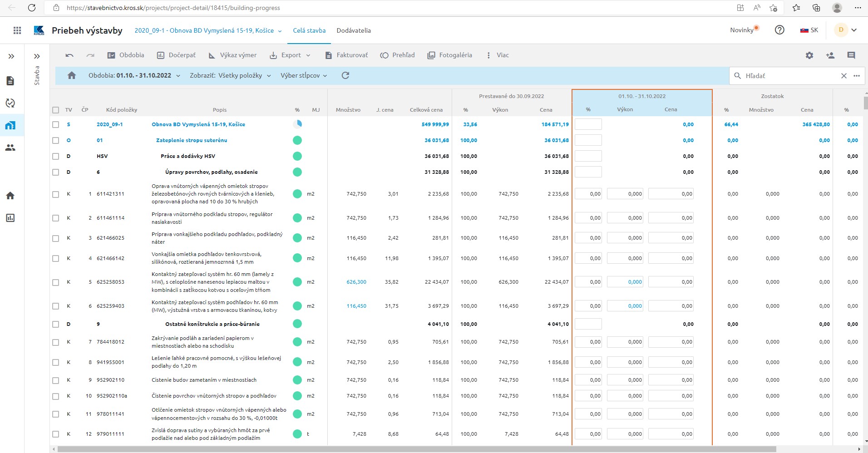The height and width of the screenshot is (453, 868).
Task: Switch to the Dodávatelia tab
Action: pyautogui.click(x=353, y=30)
